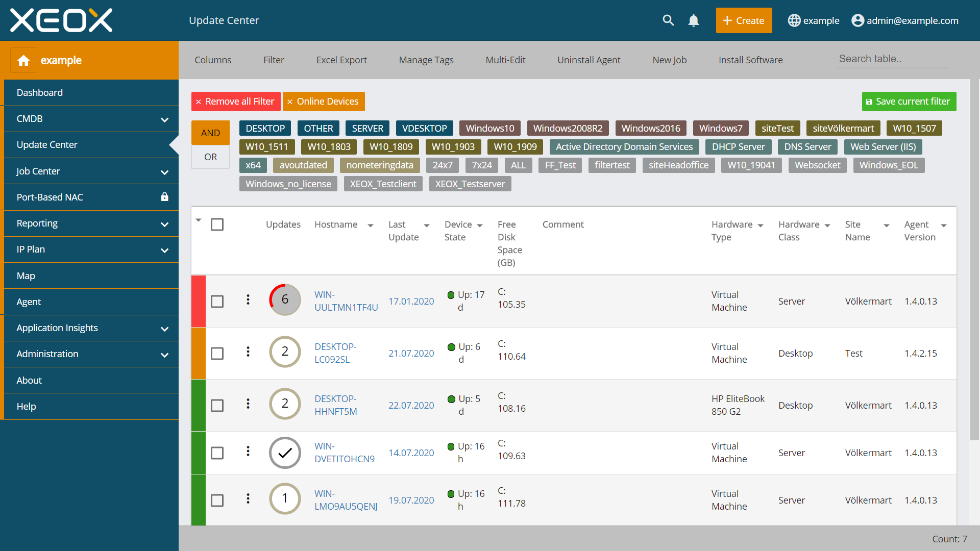Expand the Reporting menu
Image resolution: width=980 pixels, height=551 pixels.
tap(164, 224)
